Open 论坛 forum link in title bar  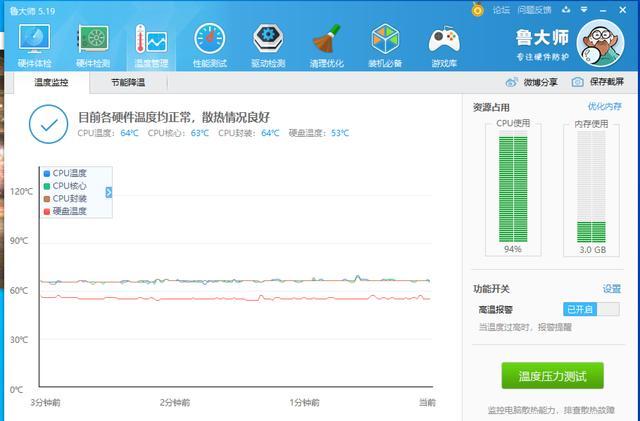pos(501,10)
